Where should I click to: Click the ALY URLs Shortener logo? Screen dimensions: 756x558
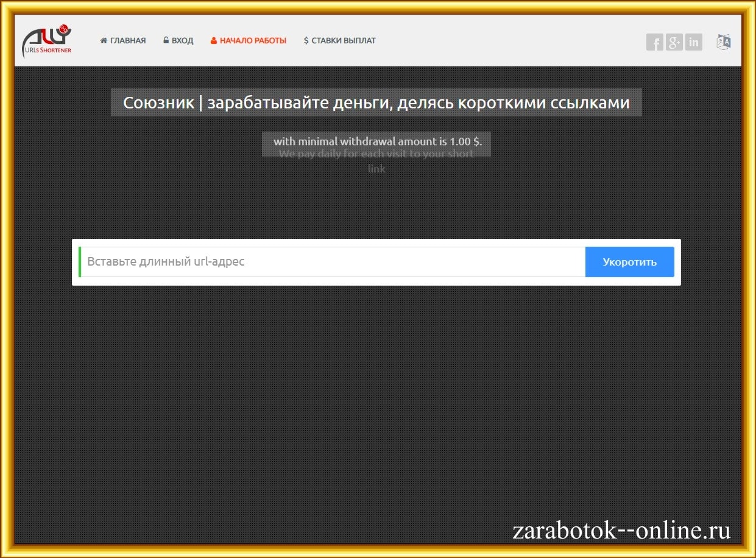coord(47,40)
